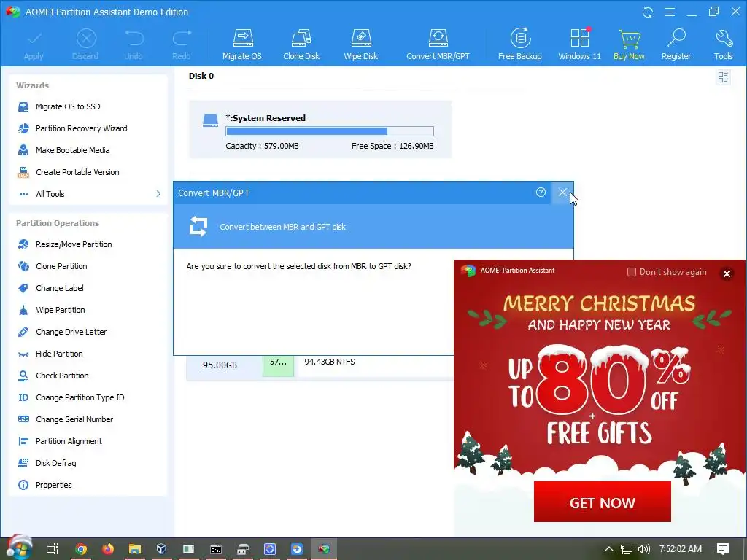
Task: Click the 95.00GB disk label
Action: click(220, 365)
